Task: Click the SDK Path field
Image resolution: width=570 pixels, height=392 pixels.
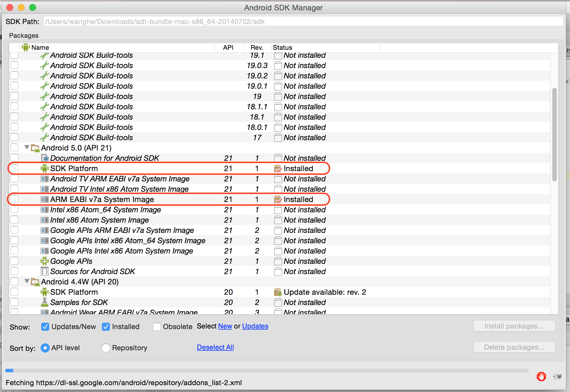Action: tap(303, 21)
